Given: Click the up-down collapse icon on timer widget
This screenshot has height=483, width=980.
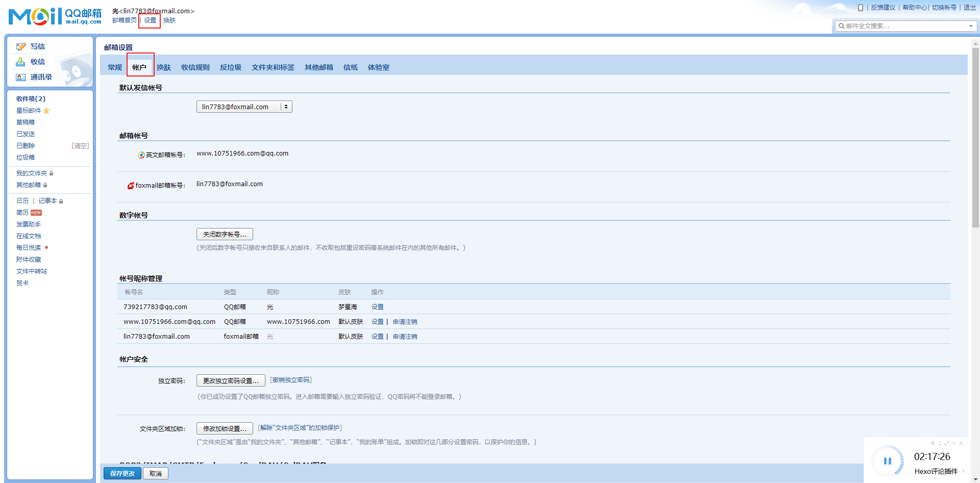Looking at the screenshot, I should [940, 443].
